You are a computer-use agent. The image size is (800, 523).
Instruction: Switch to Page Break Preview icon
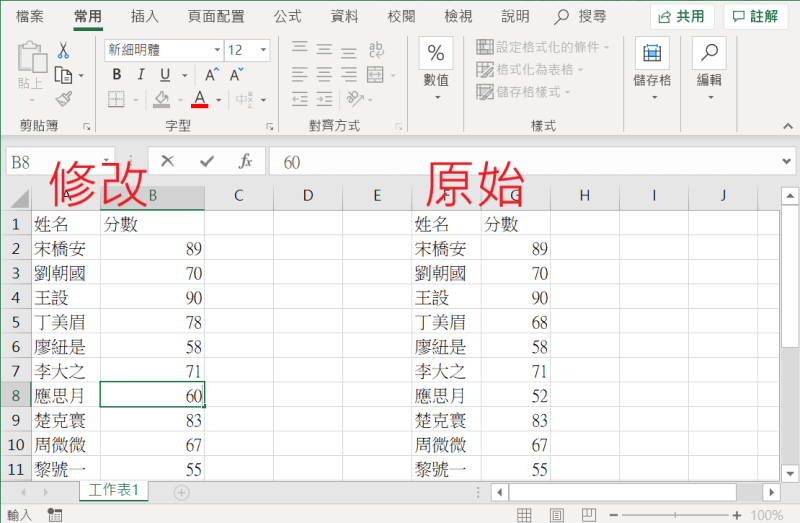pos(589,515)
